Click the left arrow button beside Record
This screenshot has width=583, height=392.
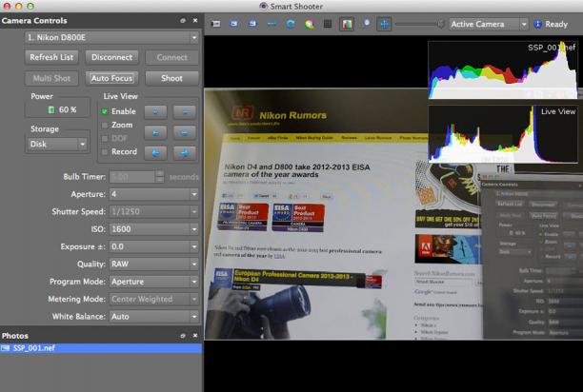[155, 152]
